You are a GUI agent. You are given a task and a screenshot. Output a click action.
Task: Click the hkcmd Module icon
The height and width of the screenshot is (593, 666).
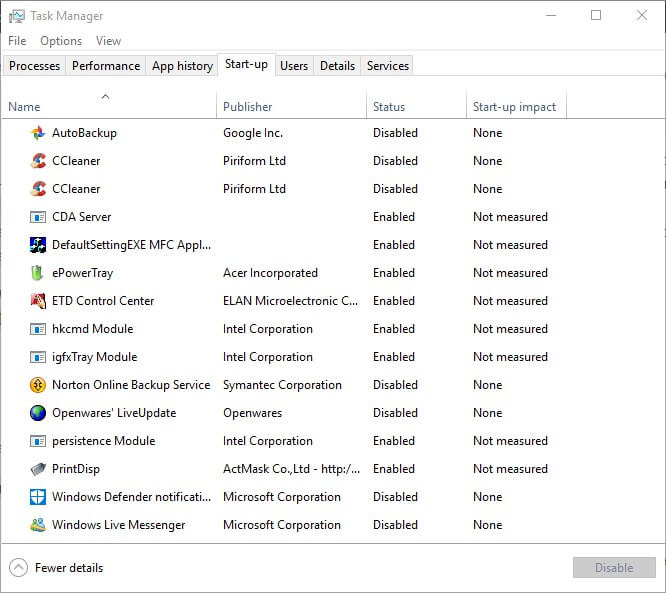coord(38,329)
